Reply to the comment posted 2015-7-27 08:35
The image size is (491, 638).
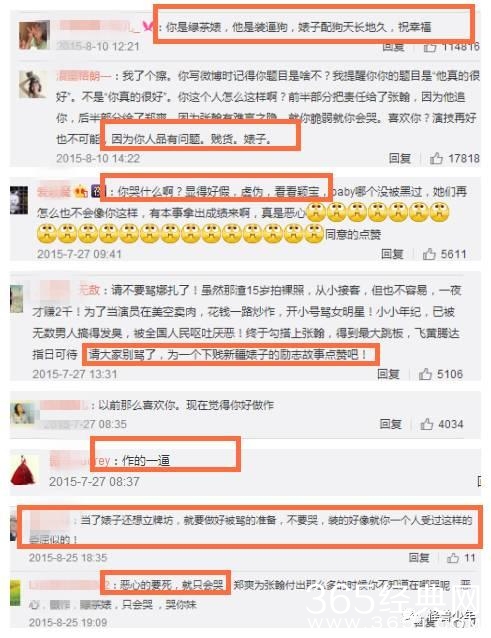pyautogui.click(x=391, y=424)
